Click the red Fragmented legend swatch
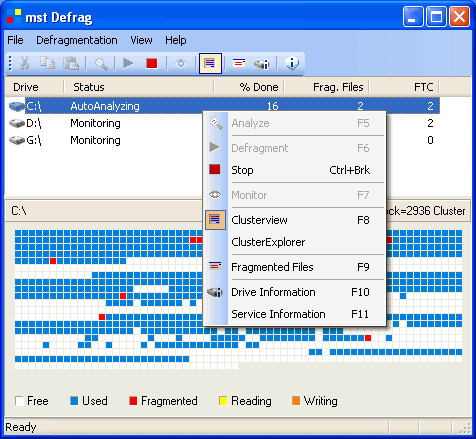 click(x=133, y=401)
